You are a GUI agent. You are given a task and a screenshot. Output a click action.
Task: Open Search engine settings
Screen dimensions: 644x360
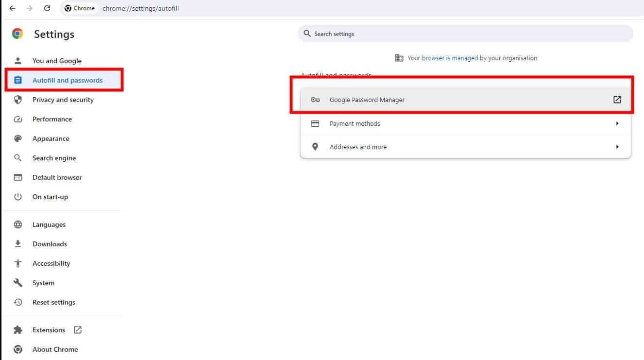coord(54,158)
